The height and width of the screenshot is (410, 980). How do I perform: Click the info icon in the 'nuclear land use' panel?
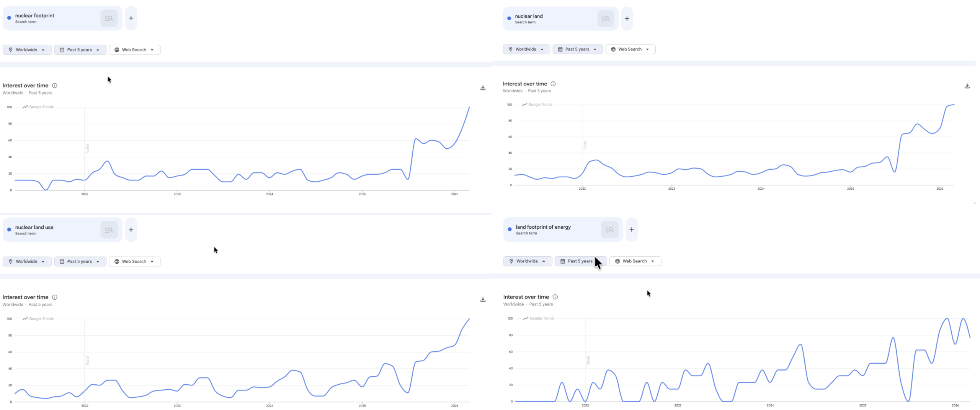(x=55, y=297)
